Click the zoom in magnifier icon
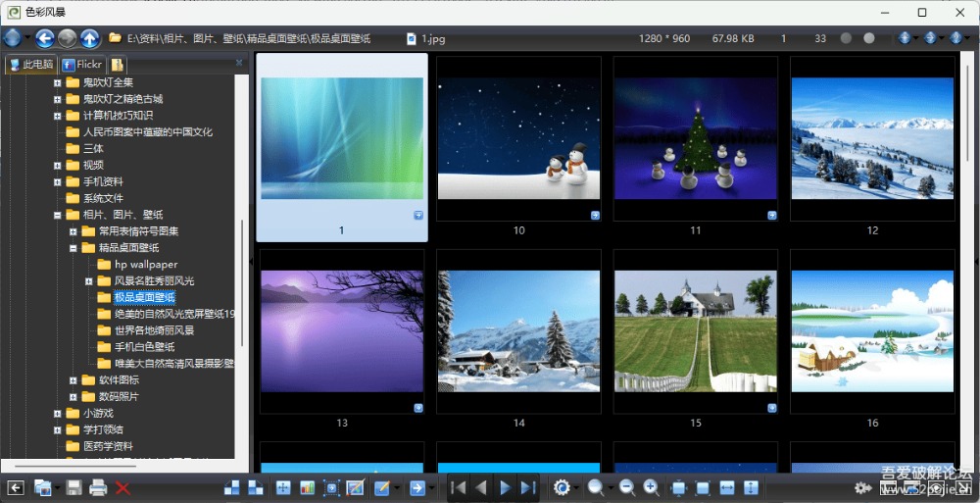Viewport: 980px width, 503px height. click(x=652, y=487)
